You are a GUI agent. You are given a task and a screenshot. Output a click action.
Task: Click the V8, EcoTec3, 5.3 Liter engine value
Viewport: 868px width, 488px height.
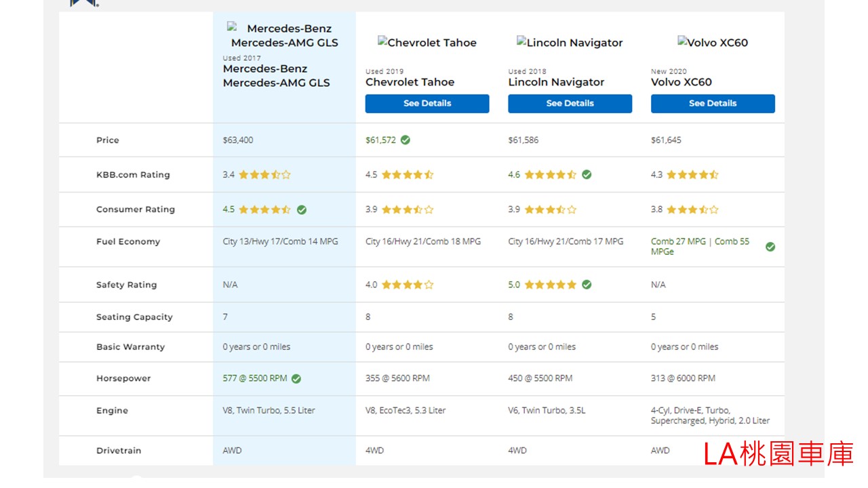[x=406, y=411]
